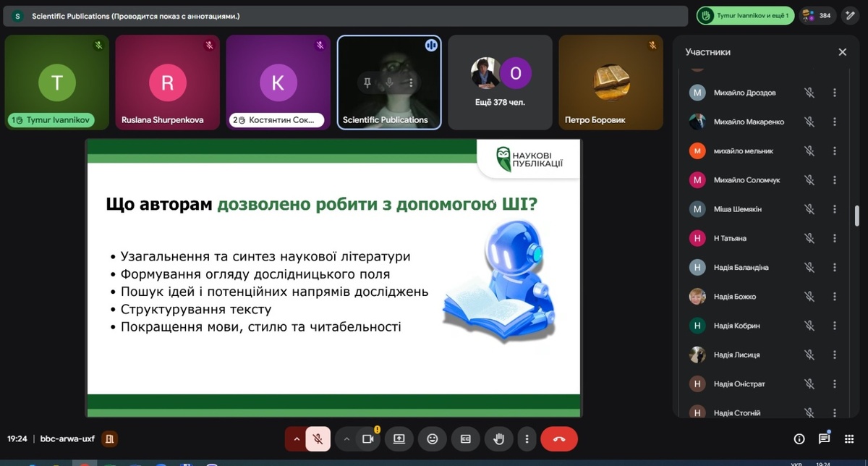Image resolution: width=868 pixels, height=466 pixels.
Task: Open activities grid icon
Action: [x=849, y=439]
